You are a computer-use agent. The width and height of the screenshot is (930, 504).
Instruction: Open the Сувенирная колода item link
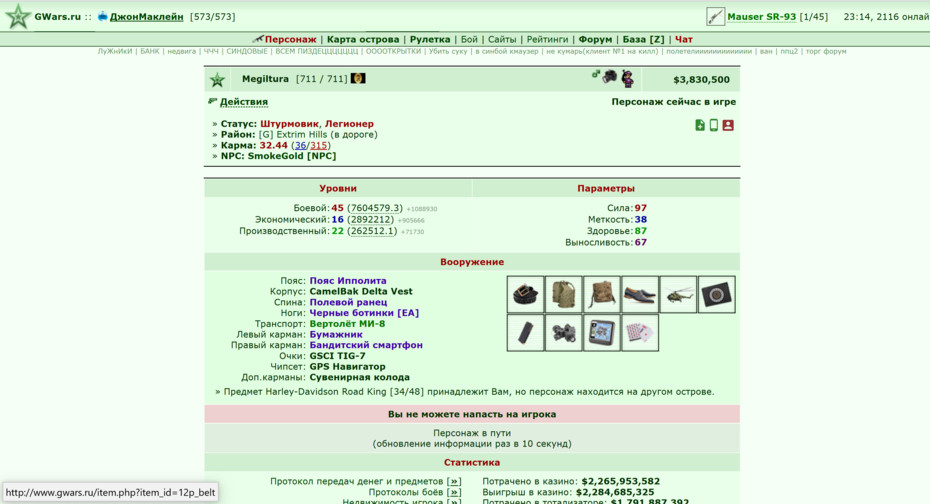tap(359, 377)
